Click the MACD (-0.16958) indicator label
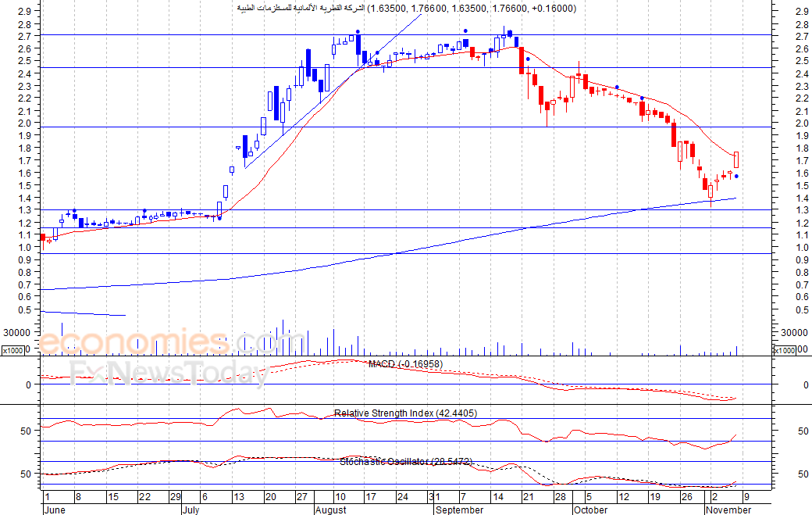Screen dimensions: 812x515 click(405, 364)
